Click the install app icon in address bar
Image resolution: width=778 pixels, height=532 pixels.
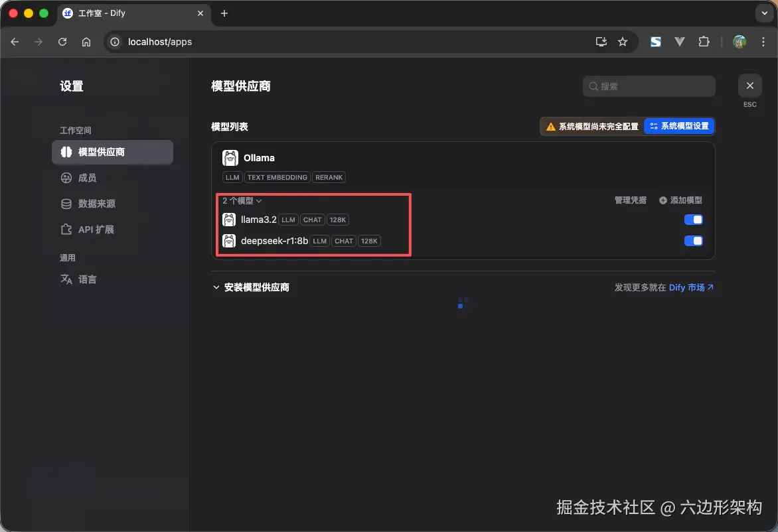[601, 42]
